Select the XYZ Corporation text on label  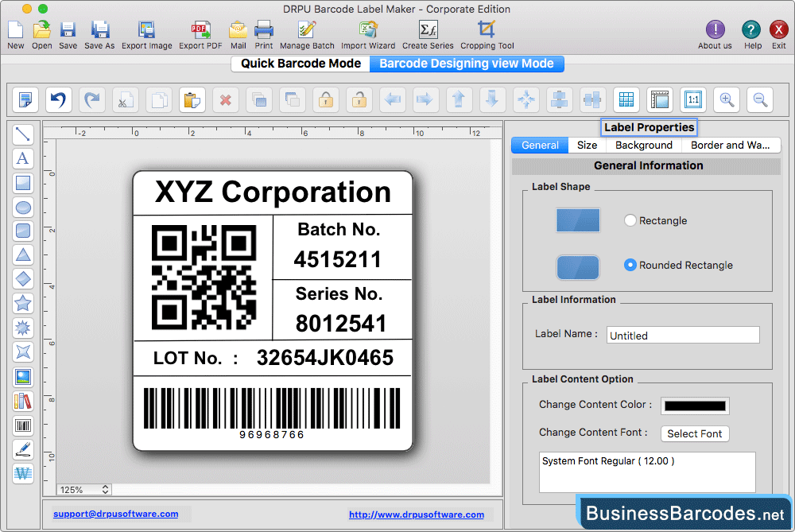pos(273,192)
